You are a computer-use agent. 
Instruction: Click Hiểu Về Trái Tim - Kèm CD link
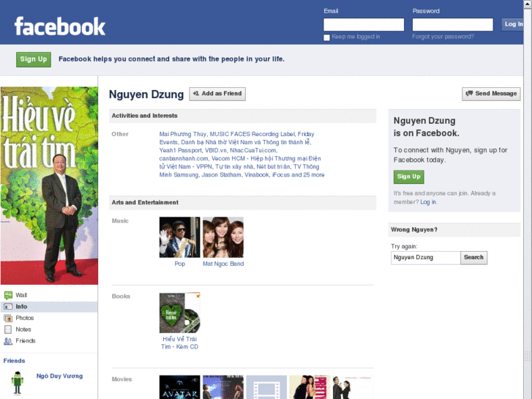tap(180, 343)
